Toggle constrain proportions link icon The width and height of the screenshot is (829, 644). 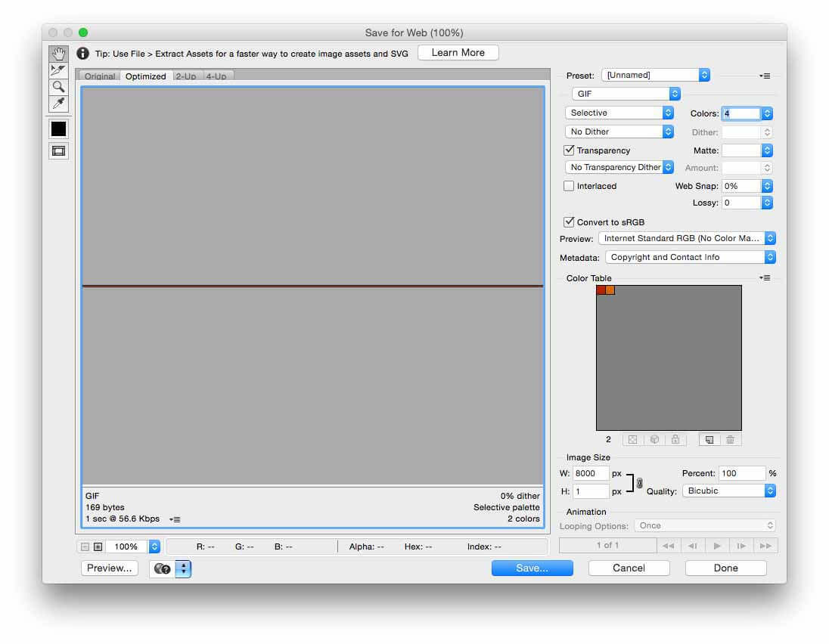point(640,483)
